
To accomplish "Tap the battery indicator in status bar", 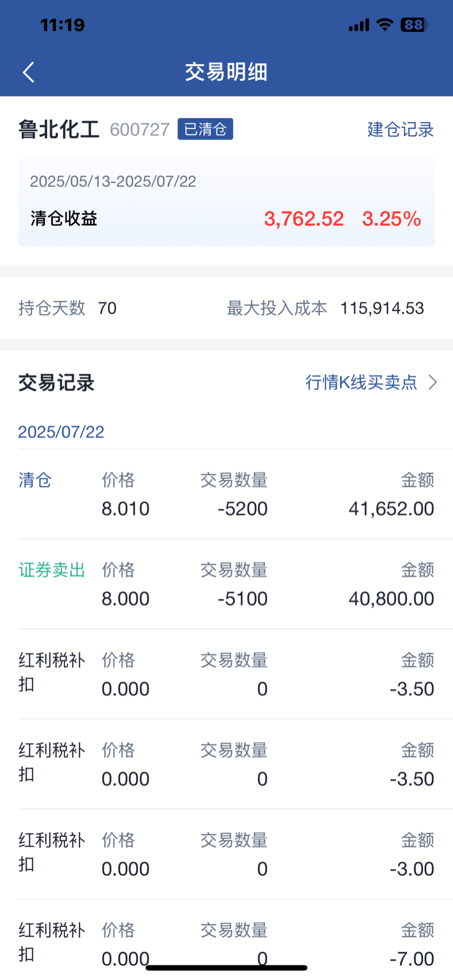I will (415, 25).
